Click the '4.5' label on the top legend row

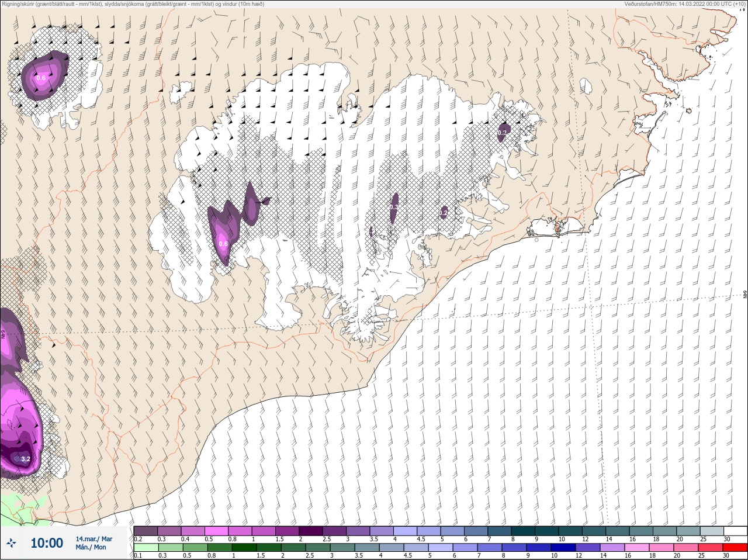(421, 539)
